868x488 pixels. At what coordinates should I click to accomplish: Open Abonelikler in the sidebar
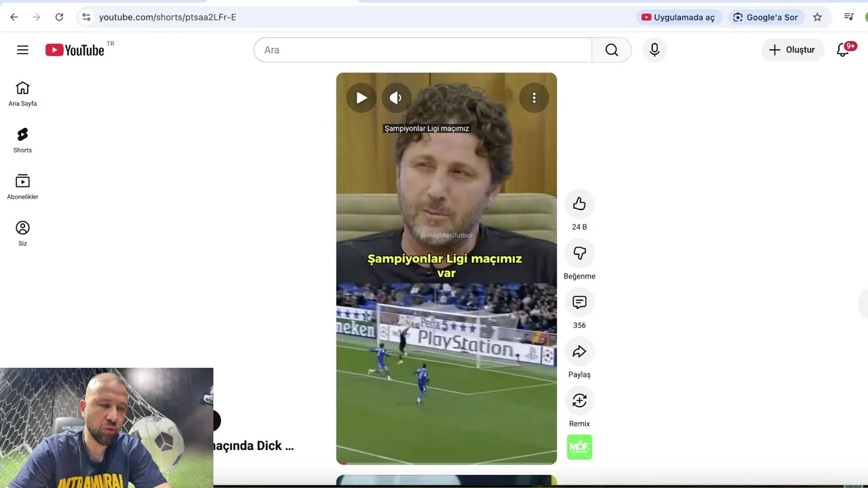tap(22, 188)
